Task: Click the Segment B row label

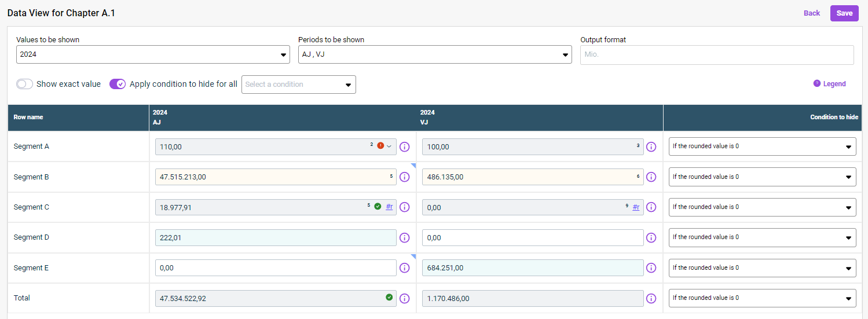Action: pyautogui.click(x=31, y=177)
